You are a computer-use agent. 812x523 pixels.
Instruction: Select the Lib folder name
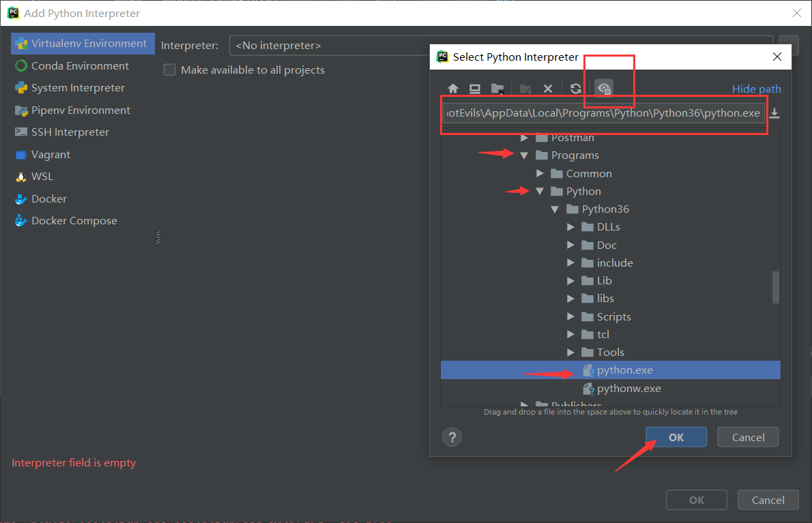604,281
